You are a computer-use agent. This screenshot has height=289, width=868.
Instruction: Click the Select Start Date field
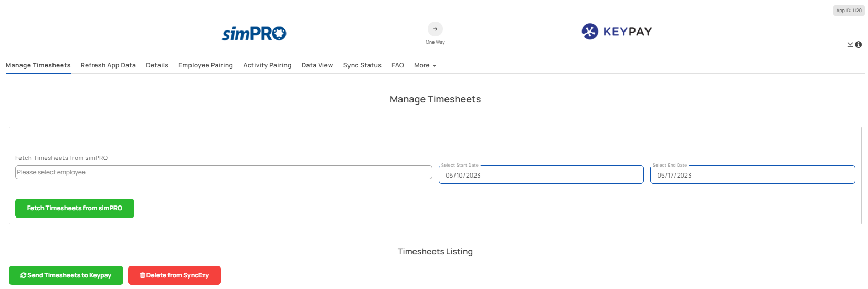click(541, 175)
